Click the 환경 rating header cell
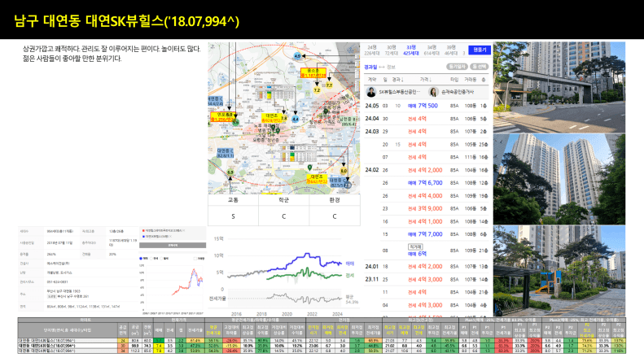644x362 pixels. (x=335, y=200)
